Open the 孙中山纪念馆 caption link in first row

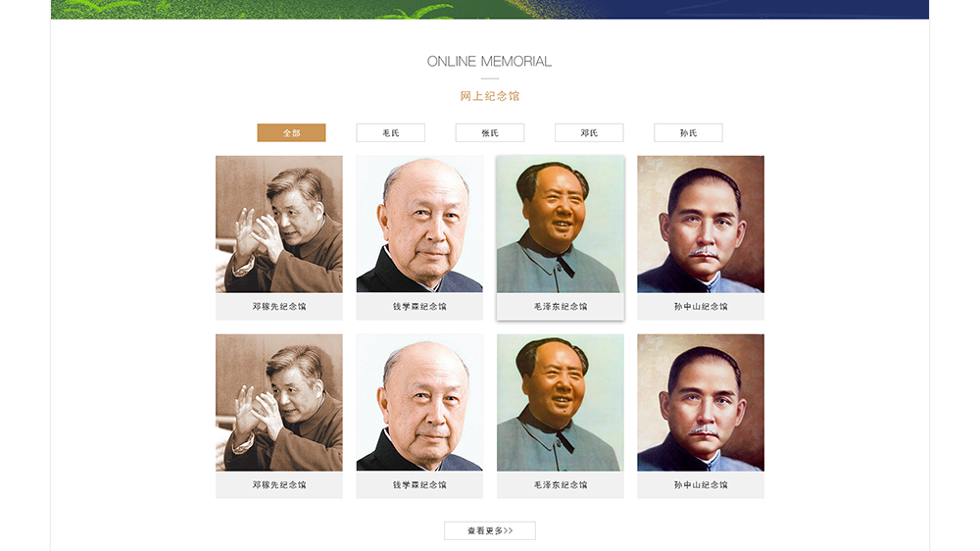pos(701,307)
